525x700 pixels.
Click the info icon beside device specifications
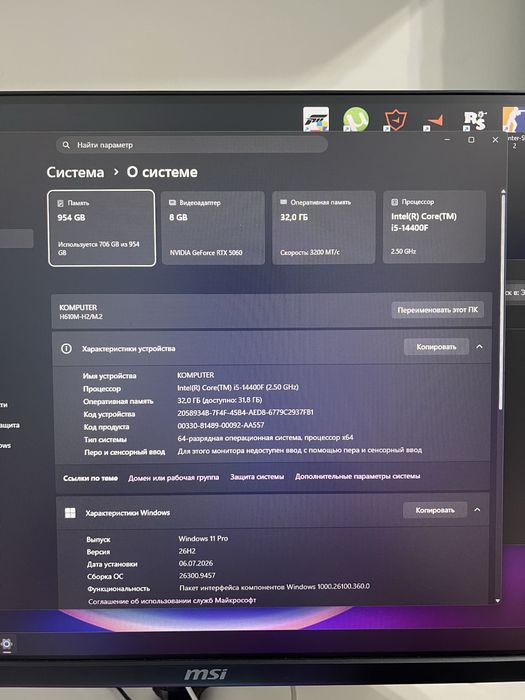(66, 349)
